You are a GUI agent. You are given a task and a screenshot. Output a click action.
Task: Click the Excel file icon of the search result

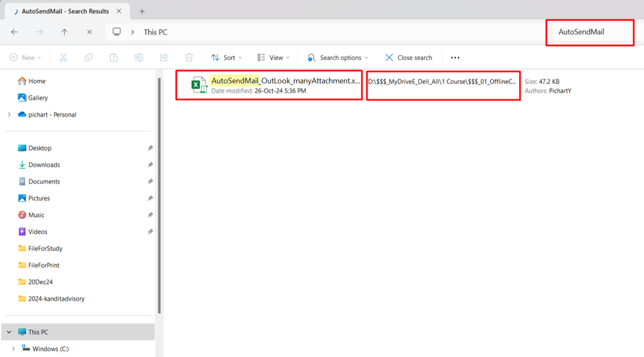pos(199,85)
